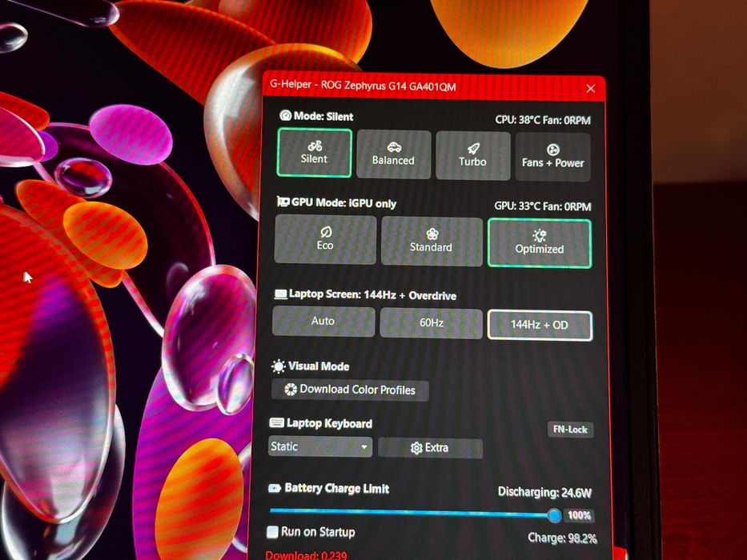Click Download Color Profiles button

tap(350, 390)
